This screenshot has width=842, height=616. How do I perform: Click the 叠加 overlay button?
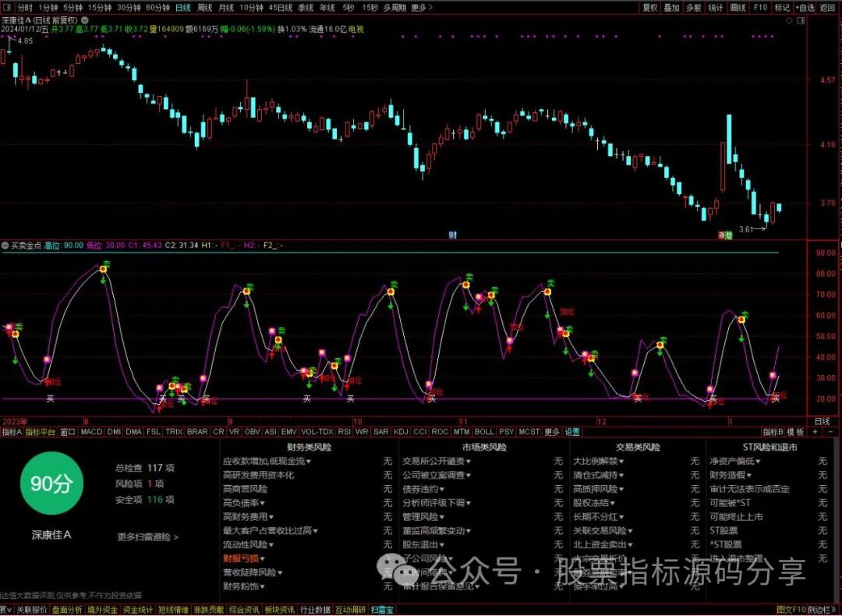point(672,8)
